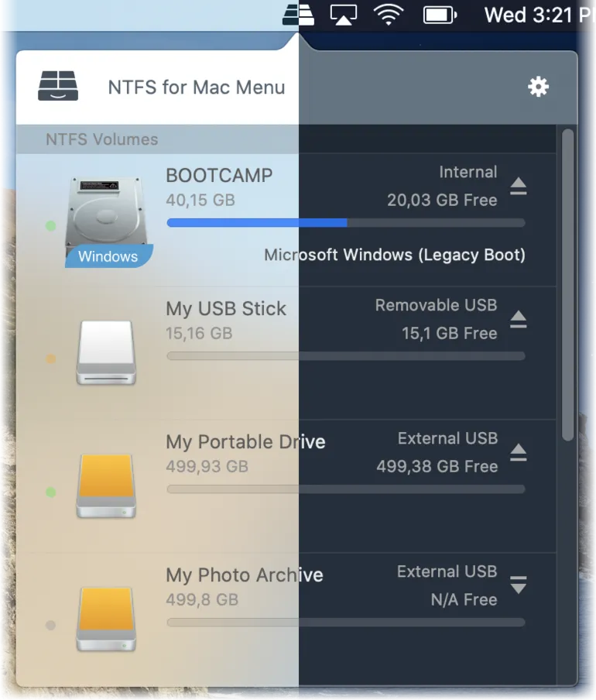Open the NTFS for Mac menu bar icon
The height and width of the screenshot is (700, 596).
[x=299, y=14]
